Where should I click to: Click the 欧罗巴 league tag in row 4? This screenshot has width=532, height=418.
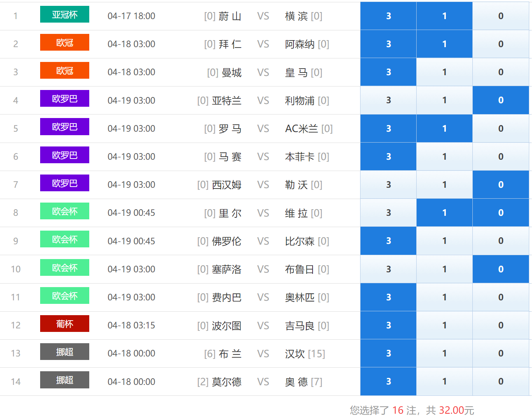65,99
